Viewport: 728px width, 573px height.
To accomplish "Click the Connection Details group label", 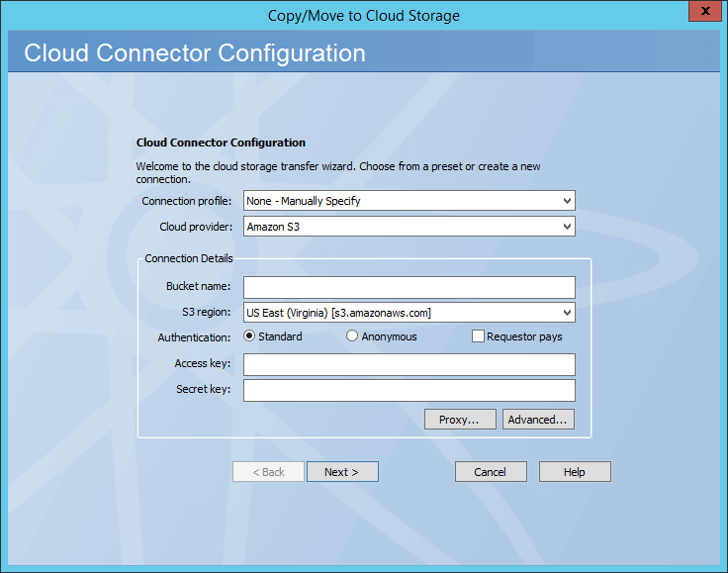I will (x=189, y=259).
